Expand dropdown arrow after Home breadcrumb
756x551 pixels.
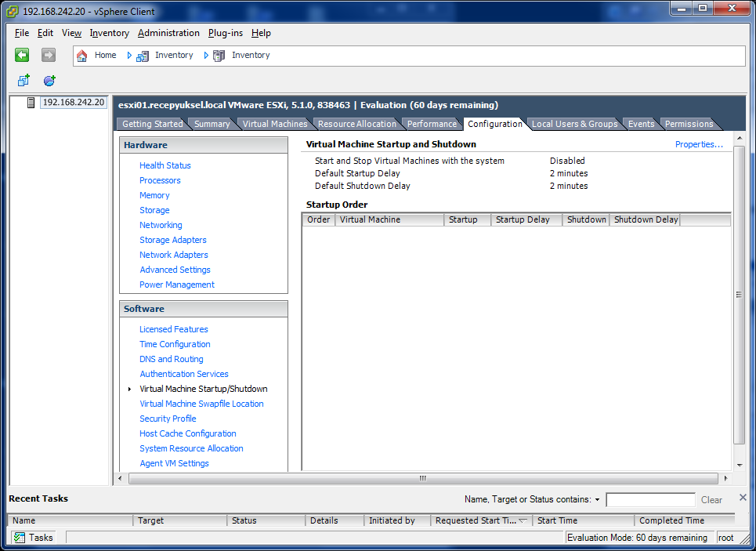point(128,56)
